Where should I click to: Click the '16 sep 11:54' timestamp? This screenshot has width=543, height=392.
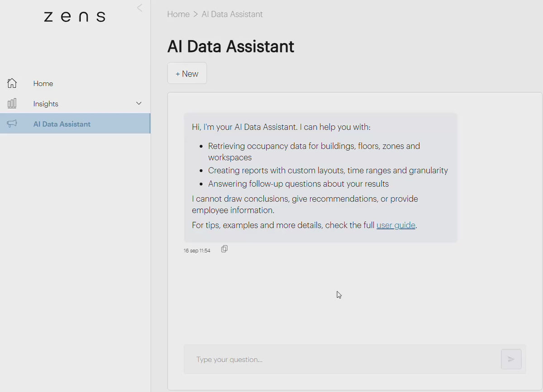[x=197, y=250]
